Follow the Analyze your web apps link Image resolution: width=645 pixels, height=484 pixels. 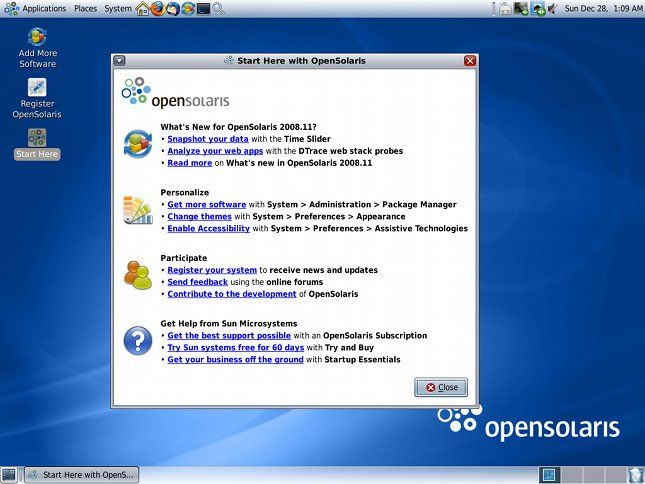[215, 151]
